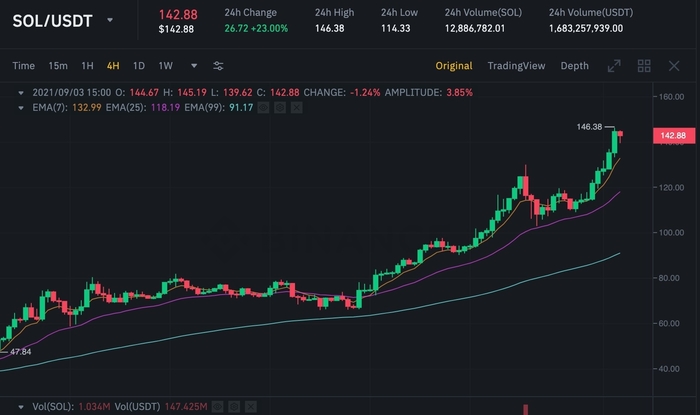Image resolution: width=700 pixels, height=415 pixels.
Task: Open the SOL/USDT pair selector dropdown
Action: [110, 20]
